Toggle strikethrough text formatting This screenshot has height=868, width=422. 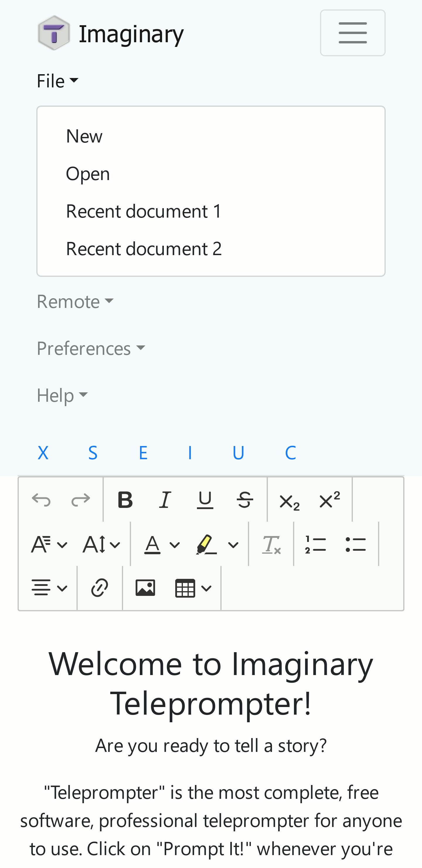click(245, 500)
